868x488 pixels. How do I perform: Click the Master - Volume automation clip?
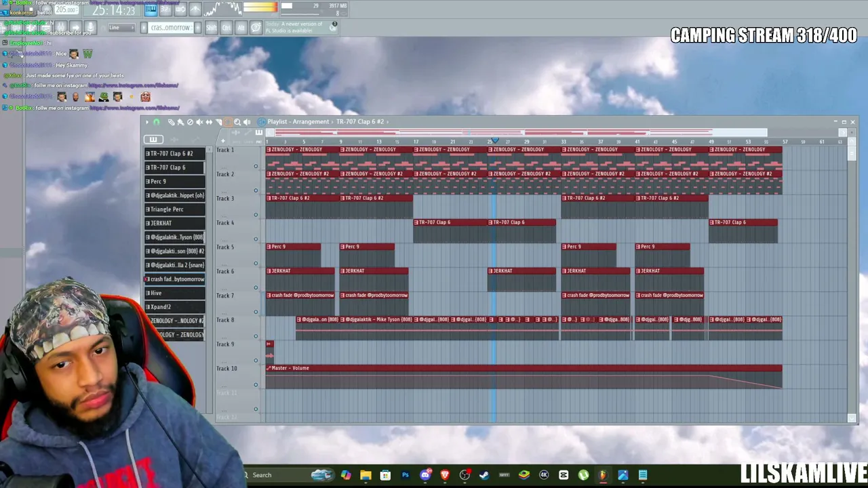(x=524, y=376)
